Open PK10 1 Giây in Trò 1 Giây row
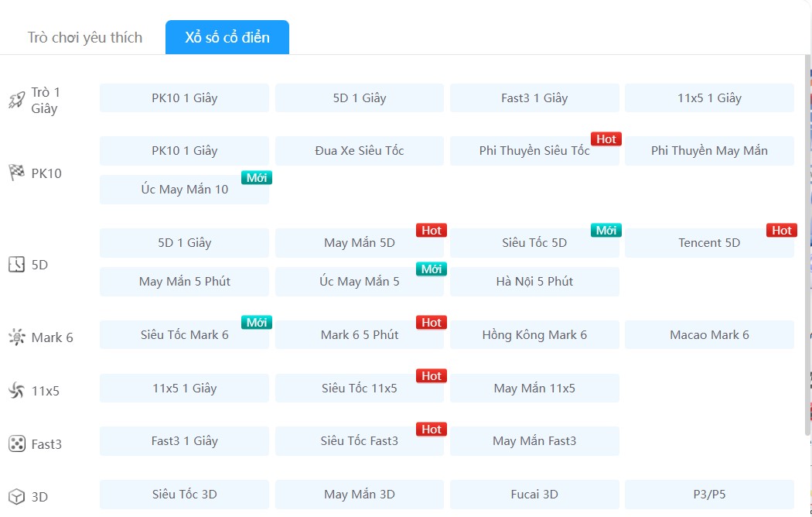 click(184, 98)
